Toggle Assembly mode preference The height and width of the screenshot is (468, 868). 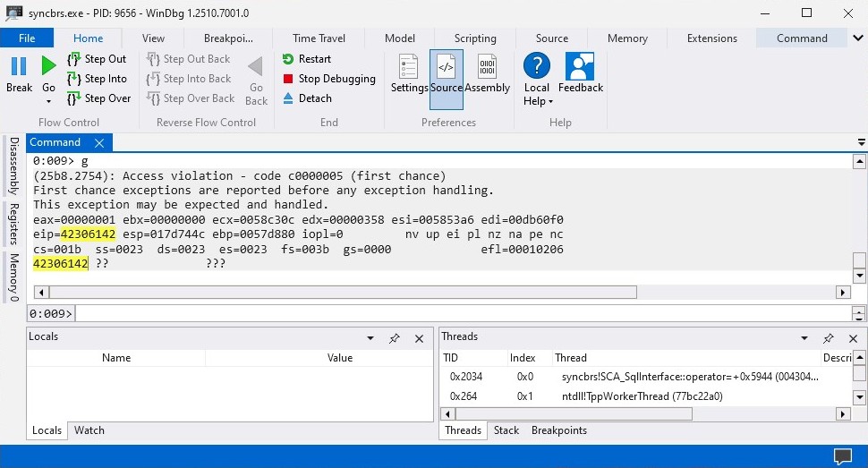pos(487,73)
